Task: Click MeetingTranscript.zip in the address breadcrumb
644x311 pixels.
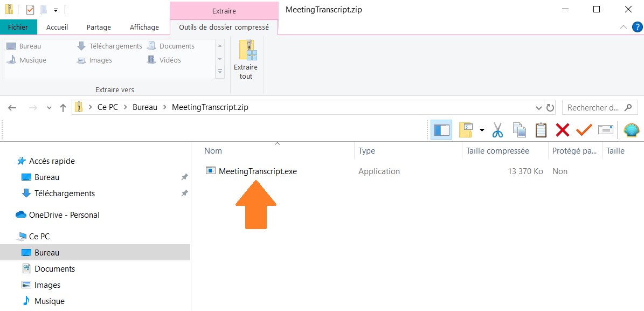Action: pyautogui.click(x=210, y=108)
